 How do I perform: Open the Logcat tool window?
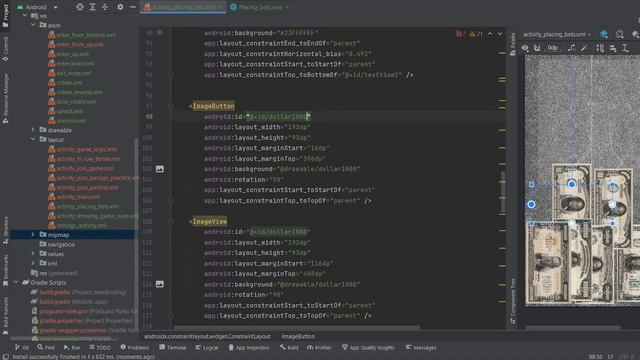(x=207, y=347)
